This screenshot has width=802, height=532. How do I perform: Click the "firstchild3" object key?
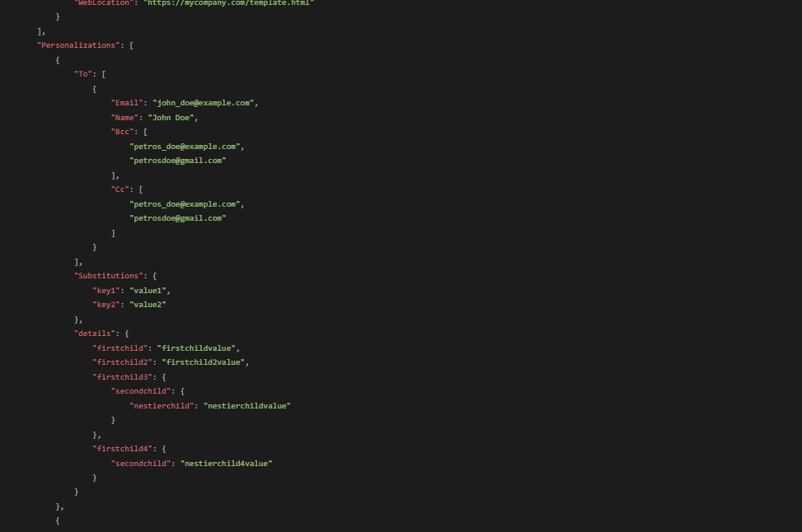[120, 377]
